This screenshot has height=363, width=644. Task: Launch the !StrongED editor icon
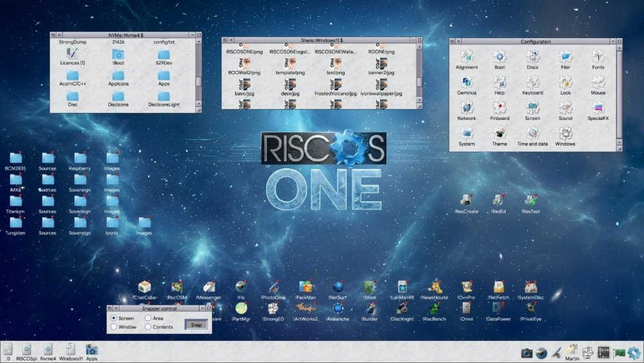(272, 311)
